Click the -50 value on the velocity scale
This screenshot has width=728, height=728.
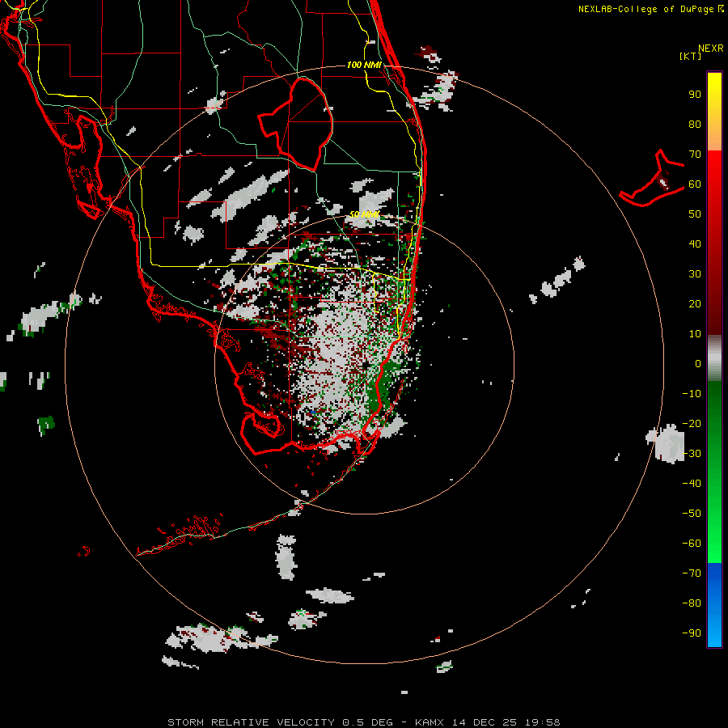click(692, 514)
